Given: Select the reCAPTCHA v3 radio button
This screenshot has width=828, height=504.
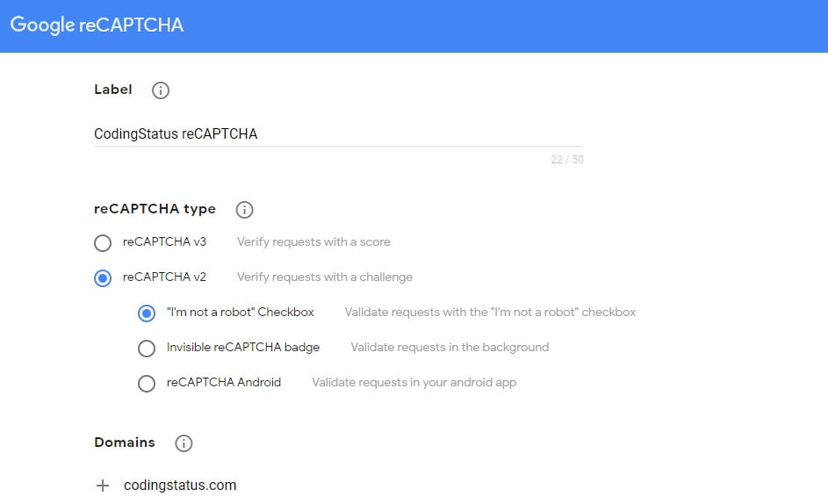Looking at the screenshot, I should pyautogui.click(x=103, y=243).
